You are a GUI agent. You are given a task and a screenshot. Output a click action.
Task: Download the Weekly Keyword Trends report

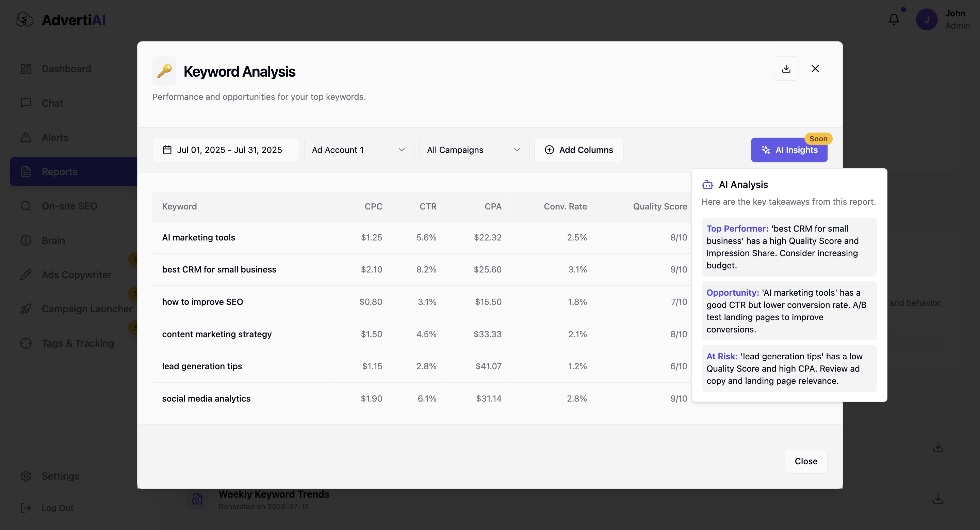pyautogui.click(x=938, y=499)
